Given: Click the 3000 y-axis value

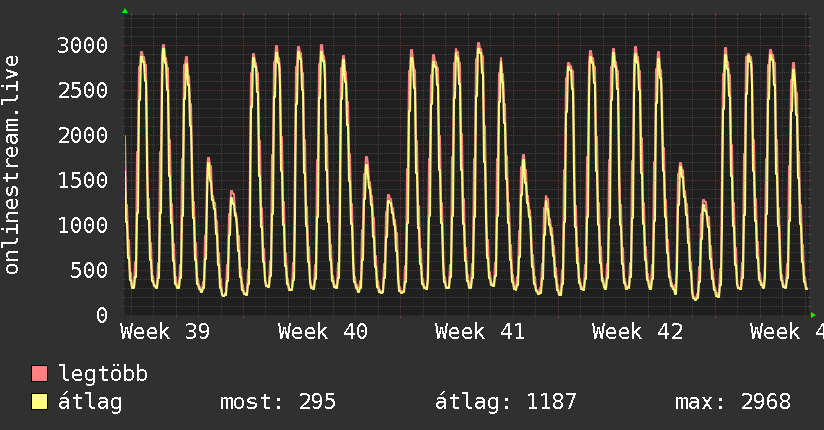Looking at the screenshot, I should (83, 45).
